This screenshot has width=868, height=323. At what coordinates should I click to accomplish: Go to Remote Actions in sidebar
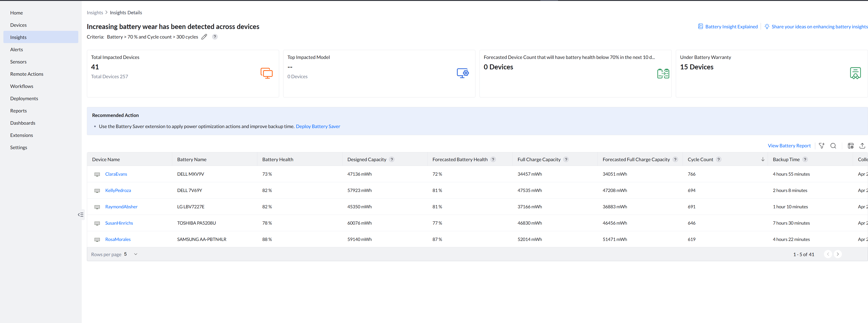(x=27, y=74)
